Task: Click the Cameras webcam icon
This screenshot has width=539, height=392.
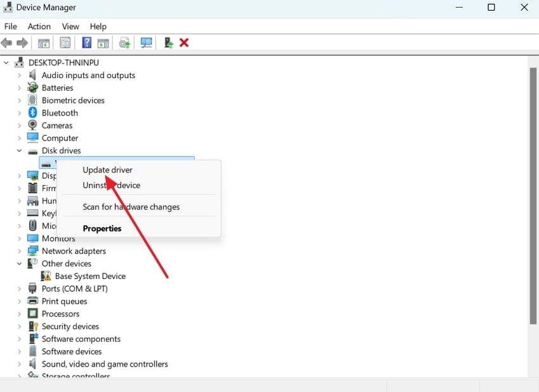Action: tap(32, 125)
